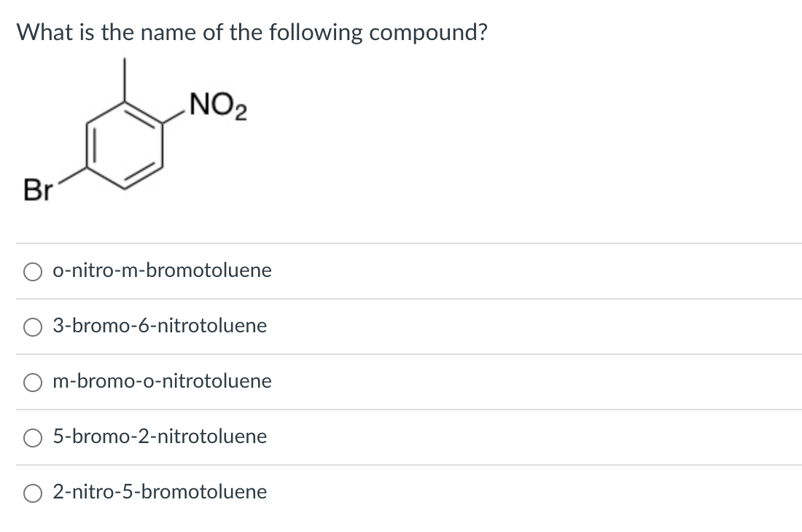Select the m-bromo-o-nitrotoluene radio button
This screenshot has width=802, height=532.
pyautogui.click(x=32, y=383)
